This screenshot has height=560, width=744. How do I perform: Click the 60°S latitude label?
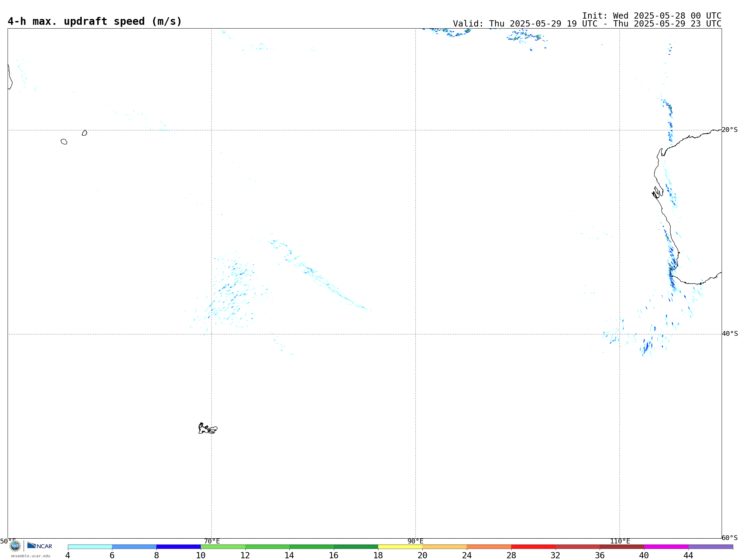[730, 538]
